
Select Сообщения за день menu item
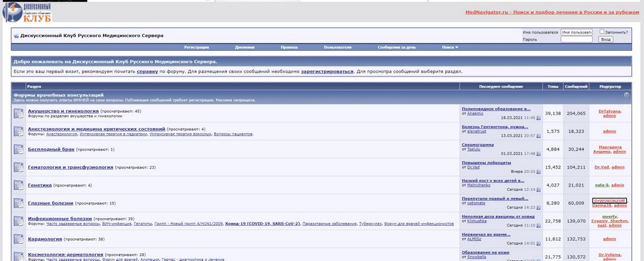coord(396,47)
